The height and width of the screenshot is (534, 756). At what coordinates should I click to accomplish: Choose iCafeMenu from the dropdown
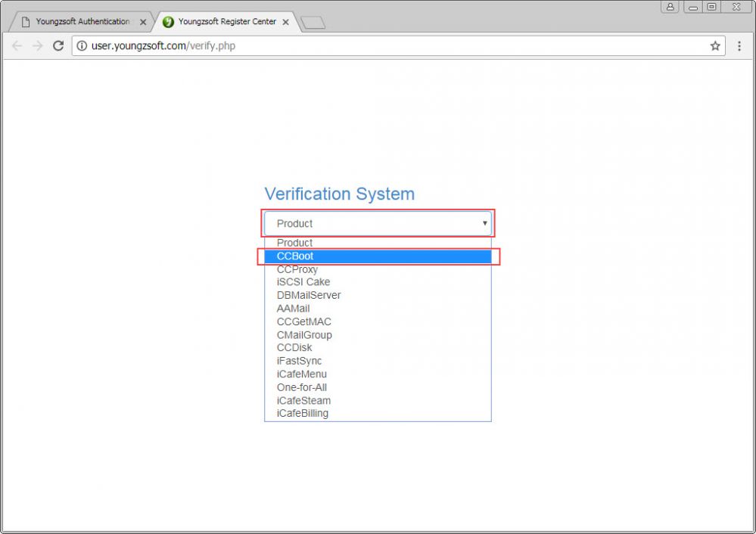coord(378,374)
